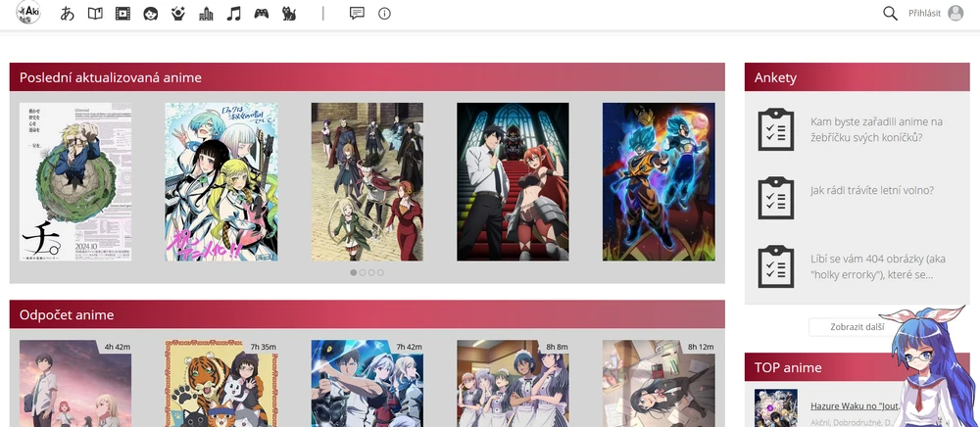Jump to the last carousel page dot
The width and height of the screenshot is (980, 427).
tap(380, 272)
